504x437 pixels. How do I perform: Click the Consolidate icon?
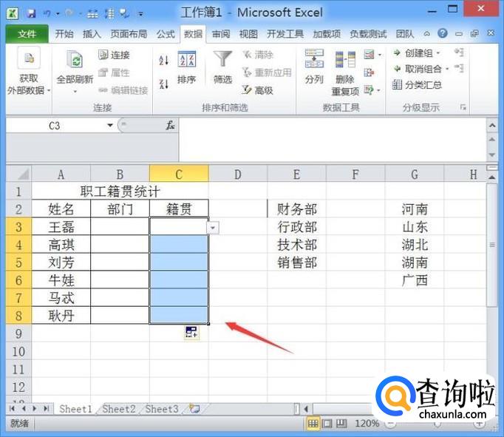369,72
